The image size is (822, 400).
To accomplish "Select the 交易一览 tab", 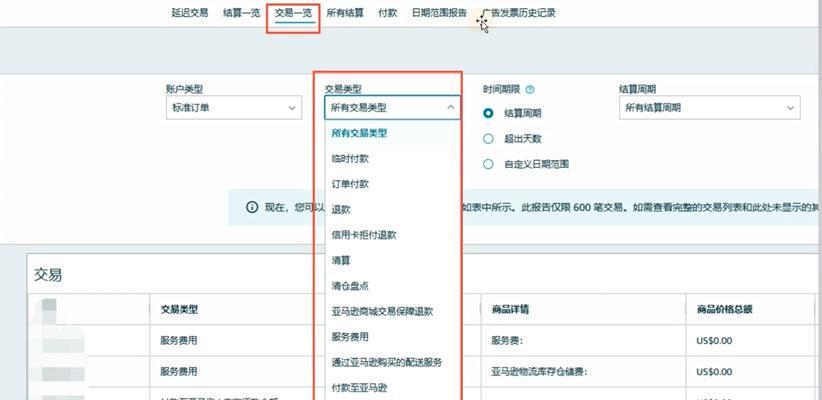I will 293,13.
